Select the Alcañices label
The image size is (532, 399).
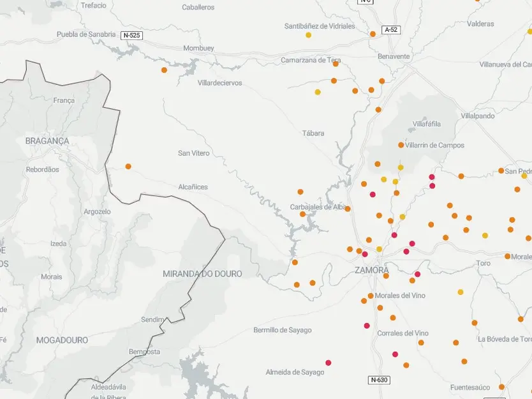pyautogui.click(x=193, y=187)
